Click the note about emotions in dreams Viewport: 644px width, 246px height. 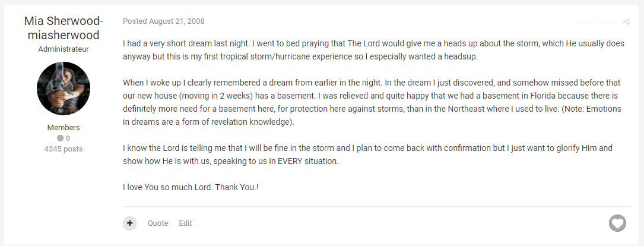tap(372, 116)
